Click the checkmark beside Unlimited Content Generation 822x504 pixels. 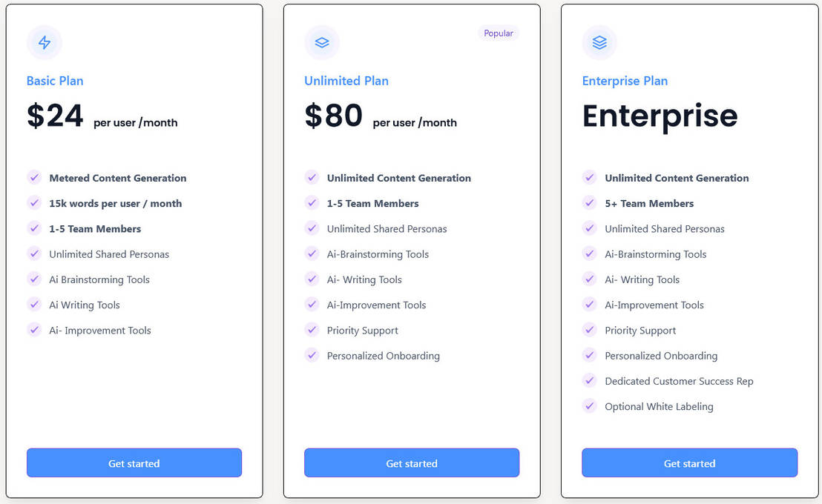[312, 178]
